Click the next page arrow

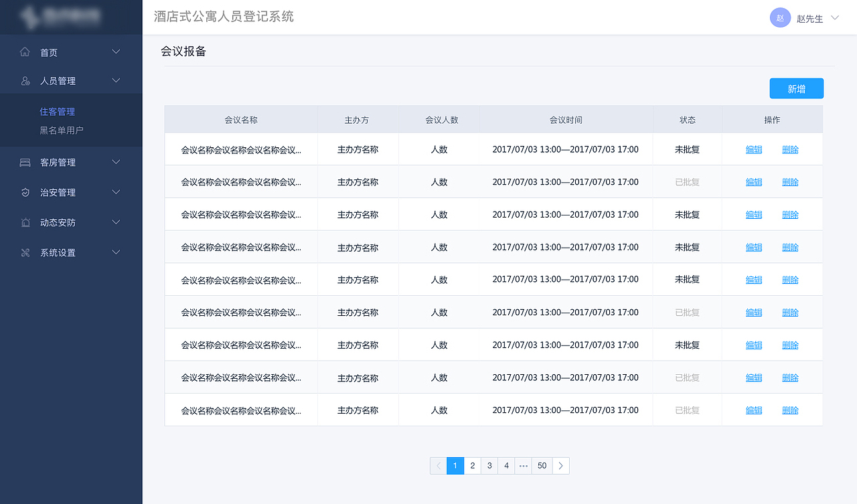point(561,466)
